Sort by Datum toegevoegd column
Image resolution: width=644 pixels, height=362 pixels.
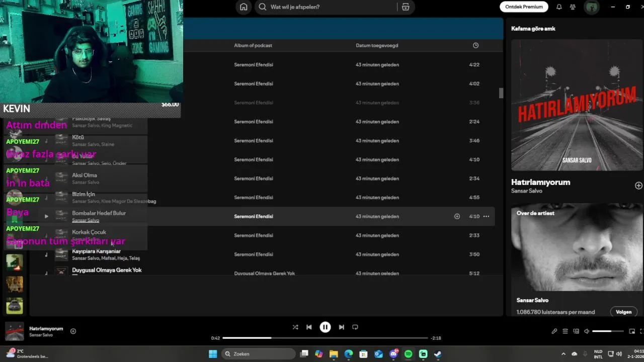377,45
